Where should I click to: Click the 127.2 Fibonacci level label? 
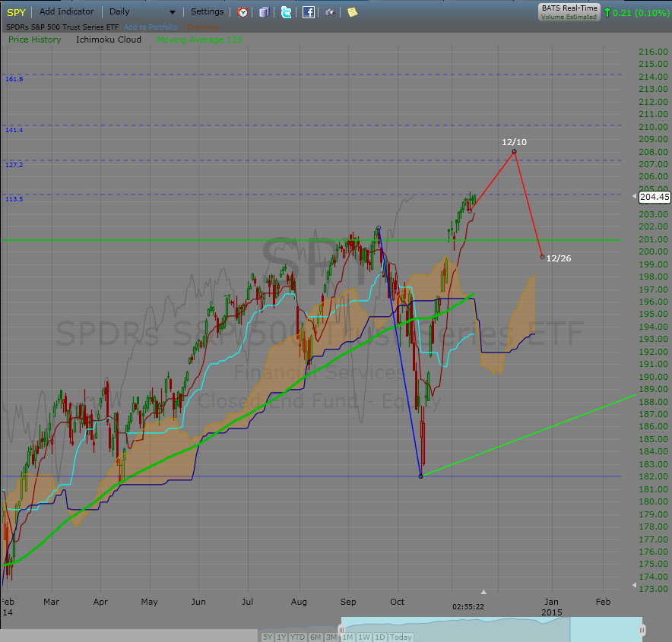(14, 165)
